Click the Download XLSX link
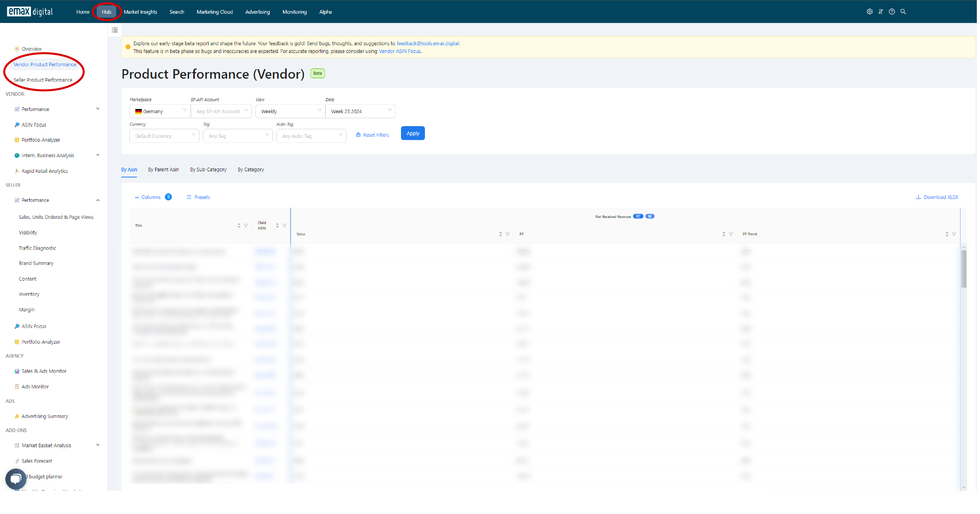This screenshot has height=514, width=980. pos(938,197)
